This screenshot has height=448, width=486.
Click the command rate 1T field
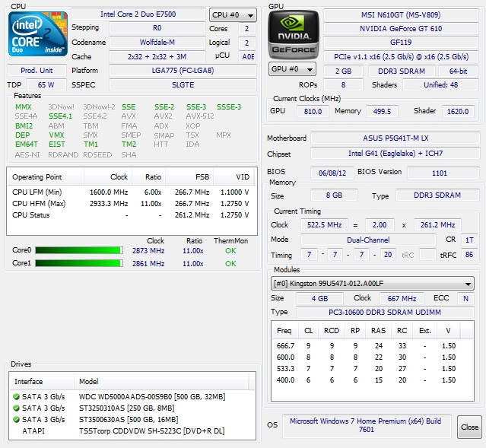(469, 240)
